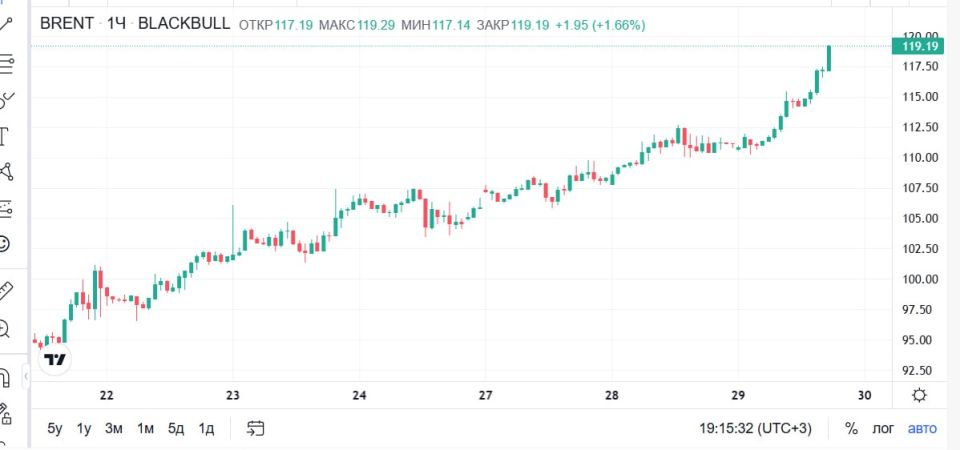Select the trend line drawing tool
The image size is (960, 450).
(x=6, y=24)
